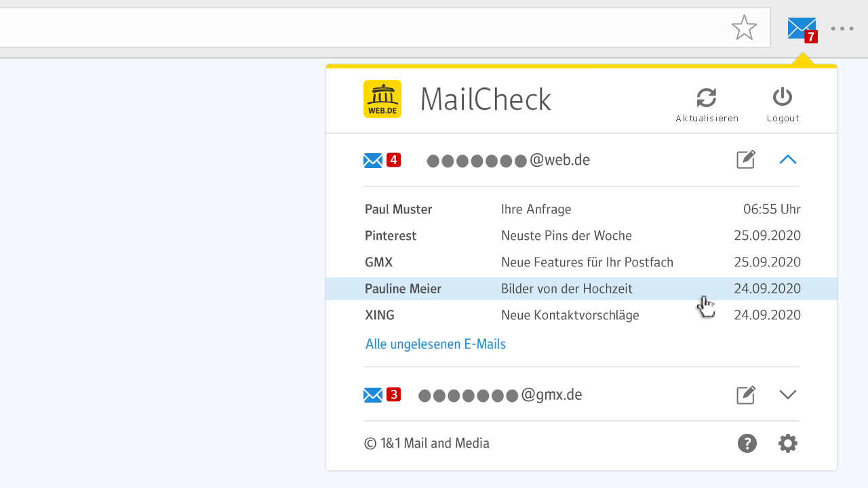
Task: Click the web.de account envelope icon
Action: [373, 161]
